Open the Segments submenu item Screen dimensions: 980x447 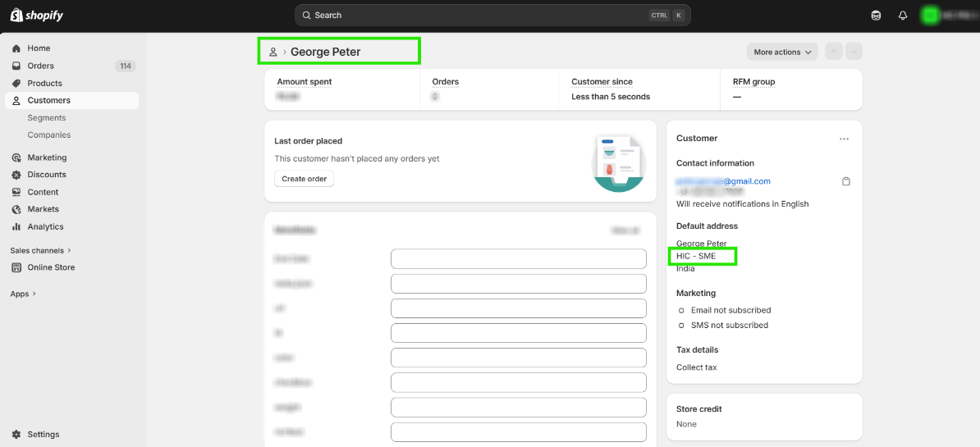coord(46,118)
